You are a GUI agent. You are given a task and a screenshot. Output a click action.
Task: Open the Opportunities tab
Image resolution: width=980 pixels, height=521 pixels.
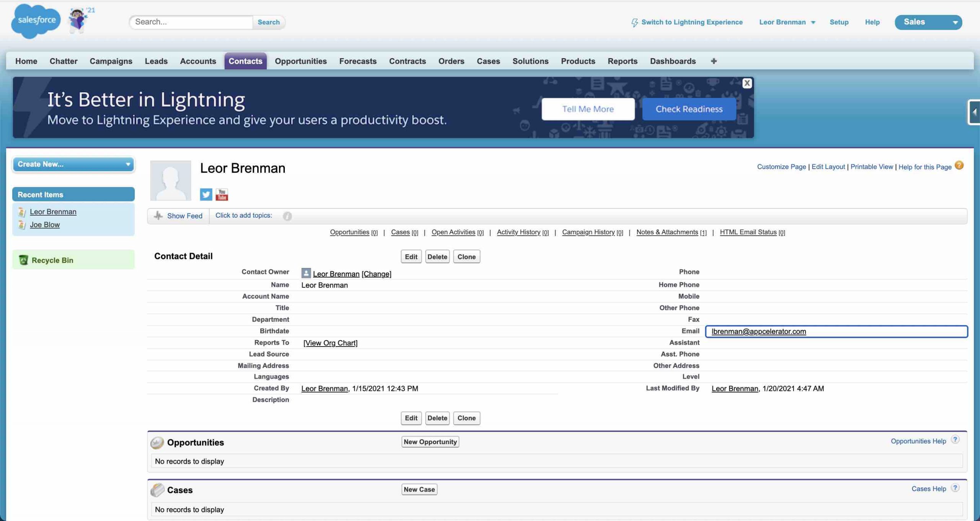301,61
